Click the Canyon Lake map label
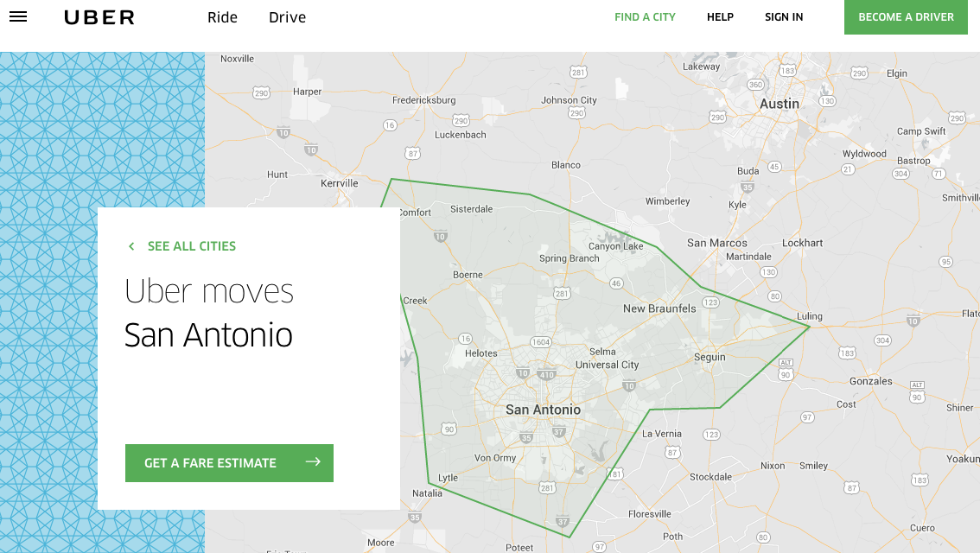 pos(615,246)
